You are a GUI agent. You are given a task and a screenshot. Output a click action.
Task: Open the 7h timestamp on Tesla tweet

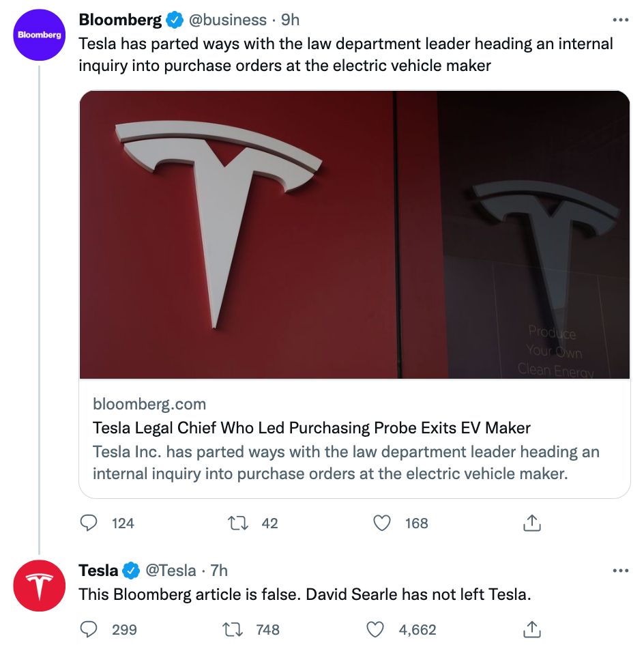(x=218, y=571)
